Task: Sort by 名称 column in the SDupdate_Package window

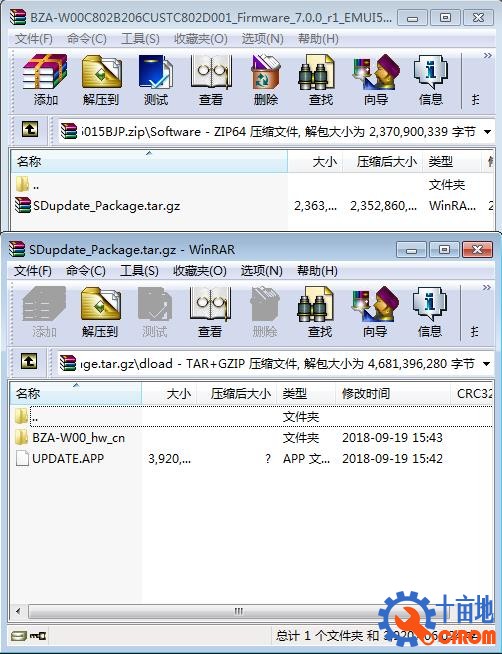Action: pyautogui.click(x=76, y=393)
